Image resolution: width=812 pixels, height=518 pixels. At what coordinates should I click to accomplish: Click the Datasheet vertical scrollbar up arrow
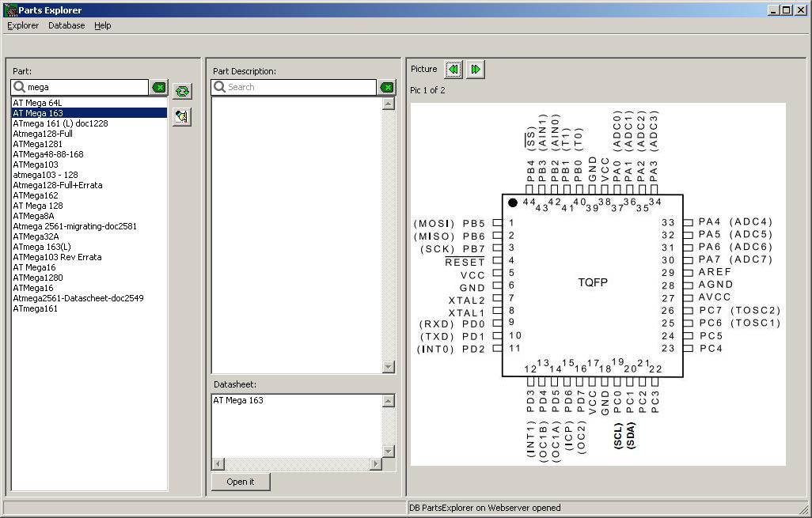[389, 400]
